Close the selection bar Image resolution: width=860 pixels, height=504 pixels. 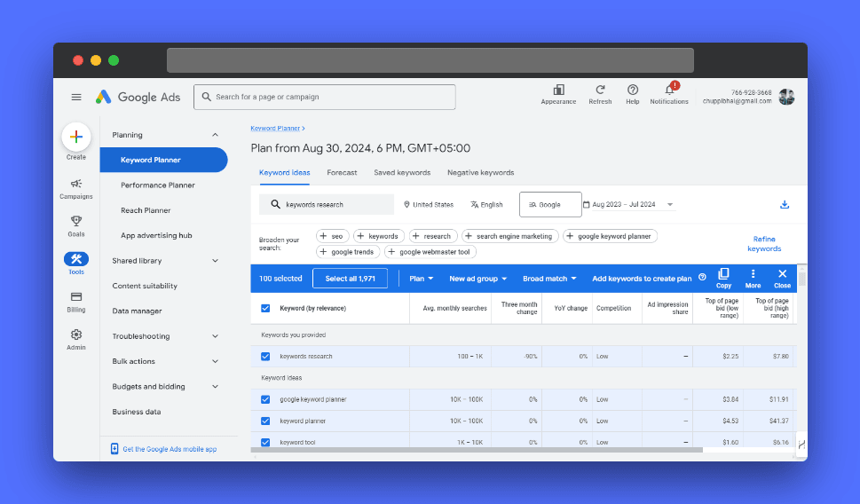pyautogui.click(x=782, y=278)
